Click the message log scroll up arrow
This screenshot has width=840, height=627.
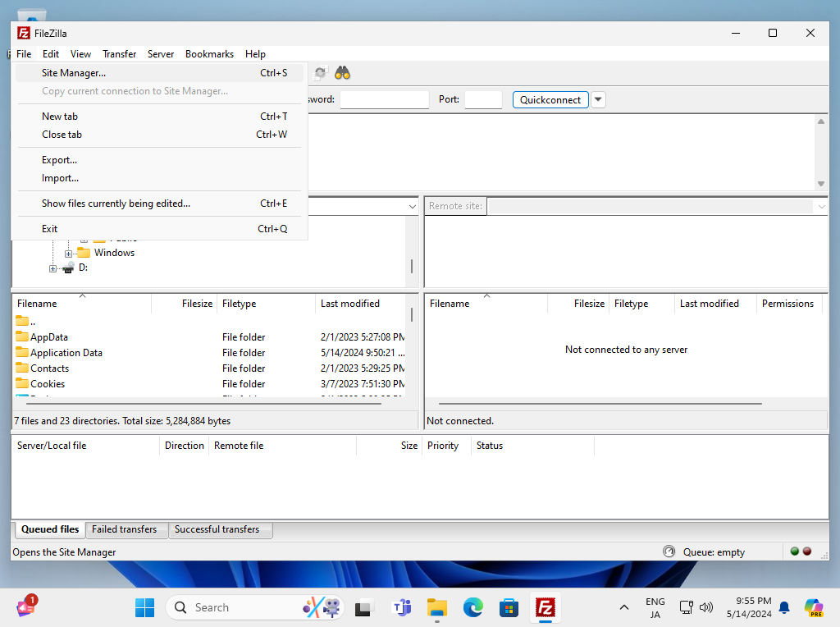coord(820,121)
